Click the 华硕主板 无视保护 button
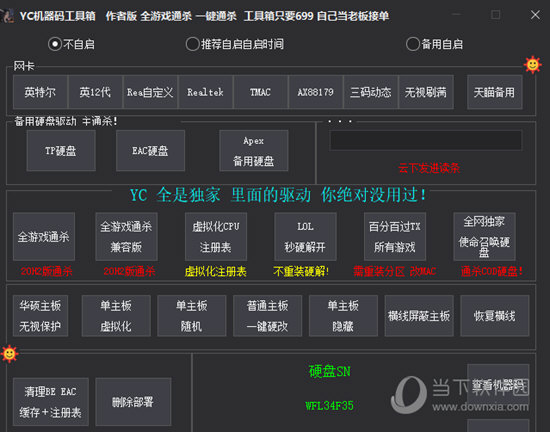 pos(40,316)
